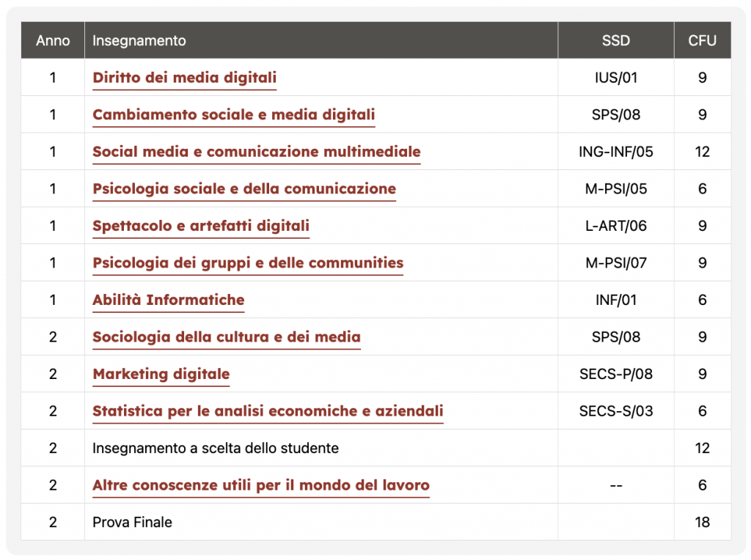Select the Prova Finale row text
This screenshot has height=560, width=751.
[132, 522]
